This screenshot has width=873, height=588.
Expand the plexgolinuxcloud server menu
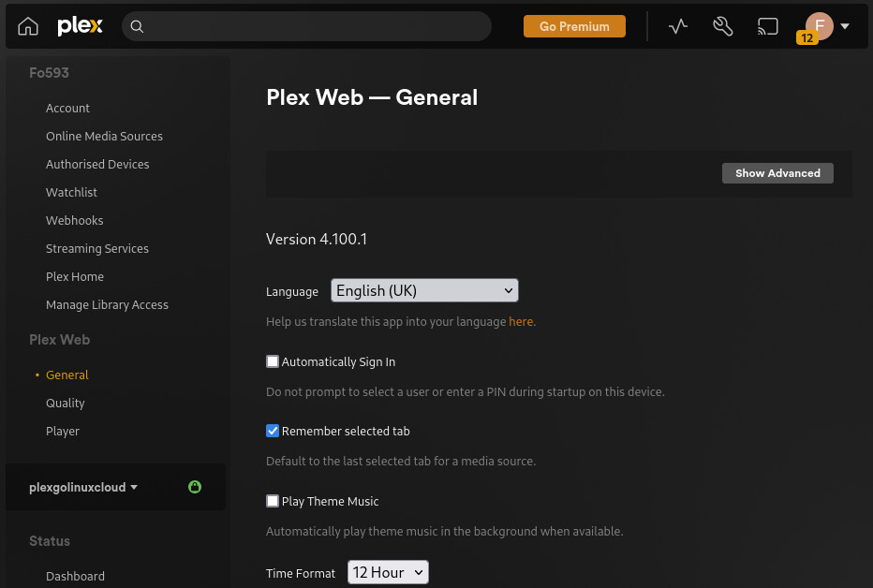click(x=82, y=487)
